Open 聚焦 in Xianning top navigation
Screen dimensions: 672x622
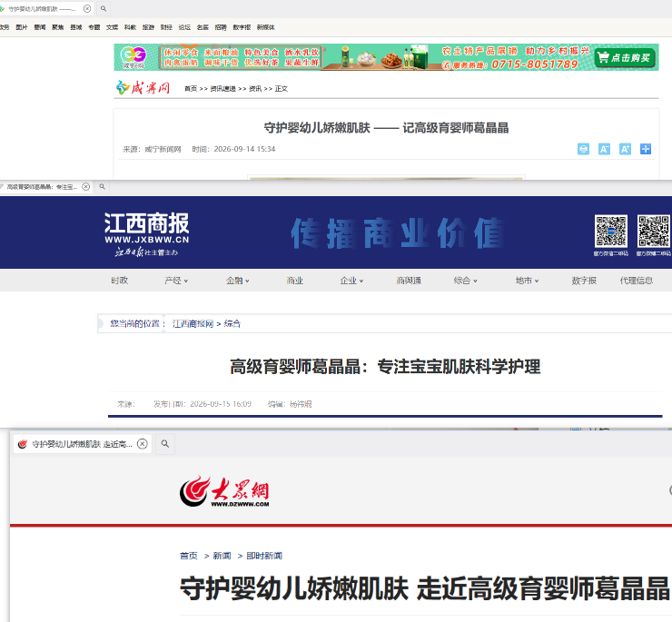58,27
